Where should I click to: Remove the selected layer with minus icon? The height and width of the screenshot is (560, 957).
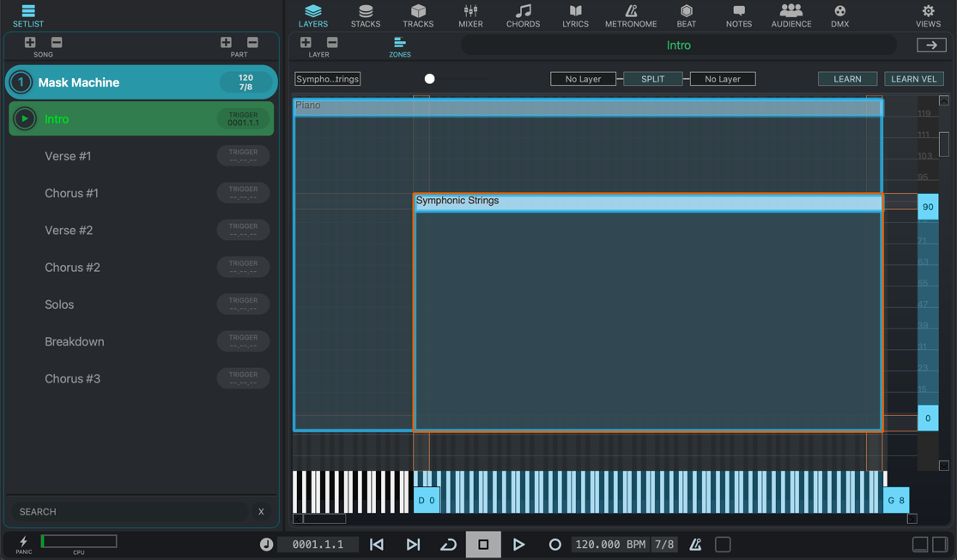pos(332,43)
